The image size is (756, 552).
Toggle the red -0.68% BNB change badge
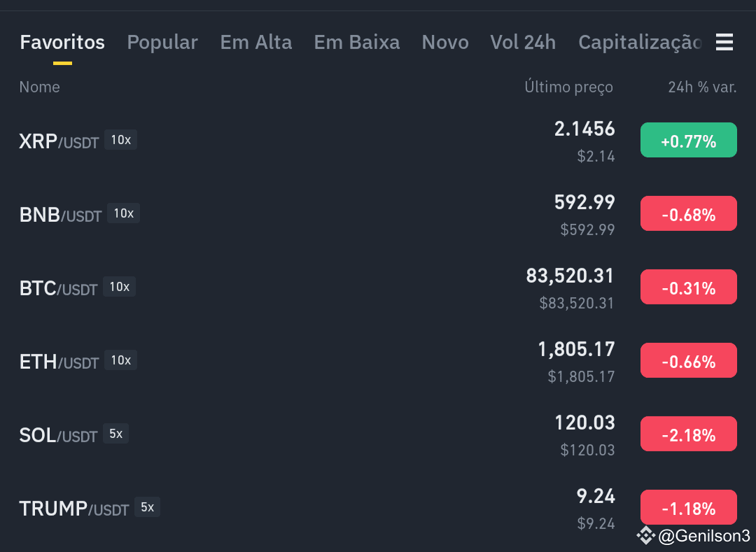(689, 213)
